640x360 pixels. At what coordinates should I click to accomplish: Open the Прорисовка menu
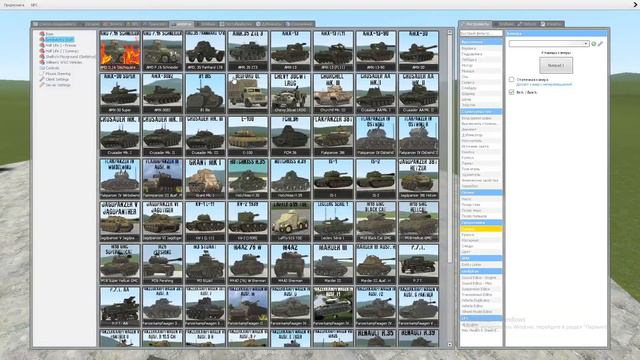tap(14, 5)
